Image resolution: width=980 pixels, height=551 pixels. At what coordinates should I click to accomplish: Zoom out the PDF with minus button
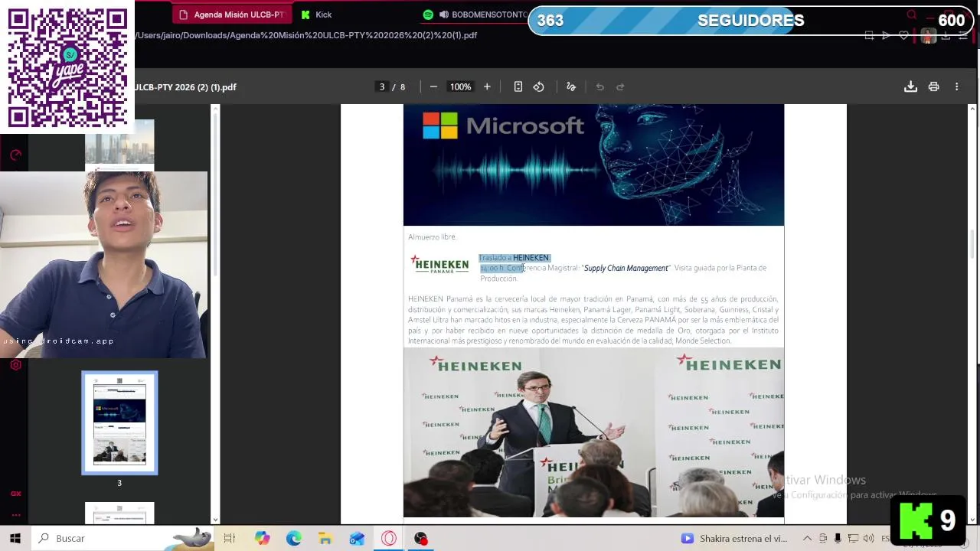pos(433,86)
